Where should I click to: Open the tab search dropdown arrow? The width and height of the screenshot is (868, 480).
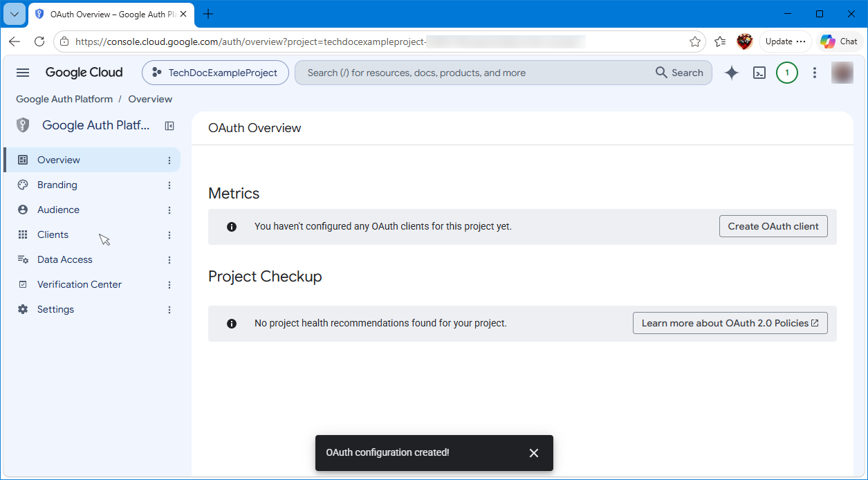15,14
